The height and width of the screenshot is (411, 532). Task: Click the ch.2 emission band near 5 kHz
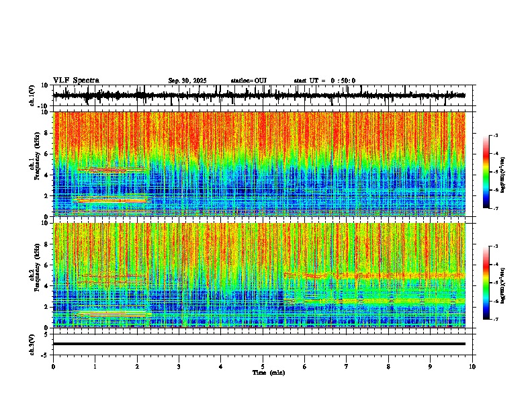pyautogui.click(x=375, y=275)
